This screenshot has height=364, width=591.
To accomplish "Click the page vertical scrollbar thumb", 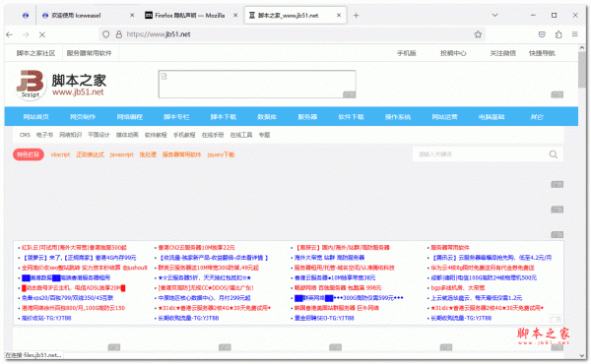I will [x=582, y=70].
